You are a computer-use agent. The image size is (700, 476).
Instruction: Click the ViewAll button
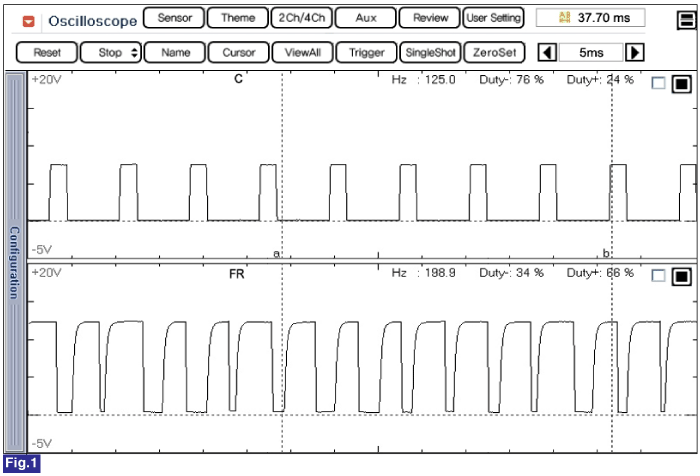(303, 53)
